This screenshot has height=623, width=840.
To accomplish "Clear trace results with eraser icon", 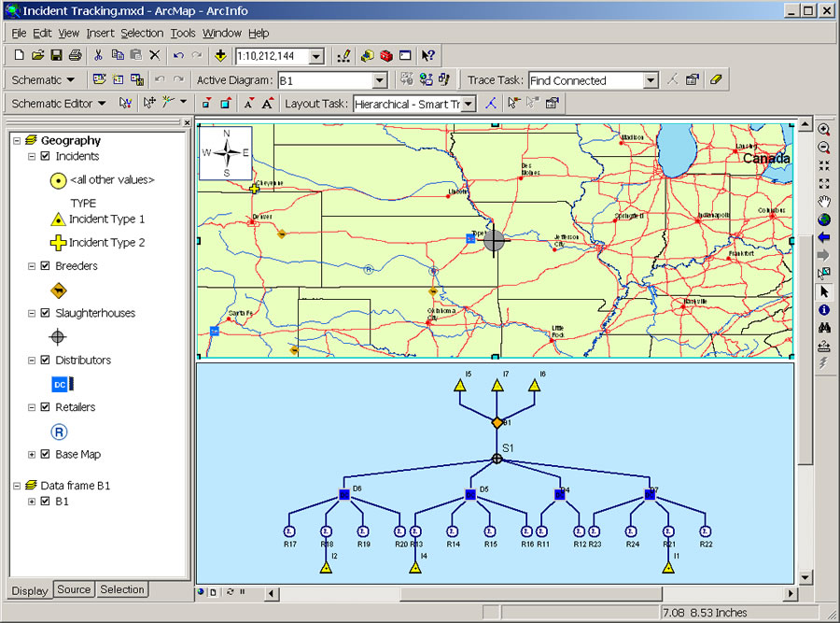I will pos(716,80).
